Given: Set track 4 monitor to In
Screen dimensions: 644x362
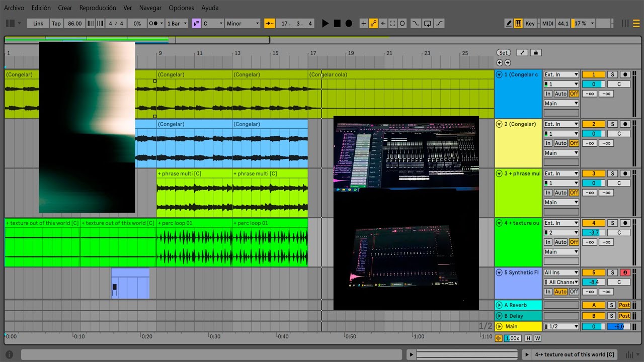Looking at the screenshot, I should 548,242.
